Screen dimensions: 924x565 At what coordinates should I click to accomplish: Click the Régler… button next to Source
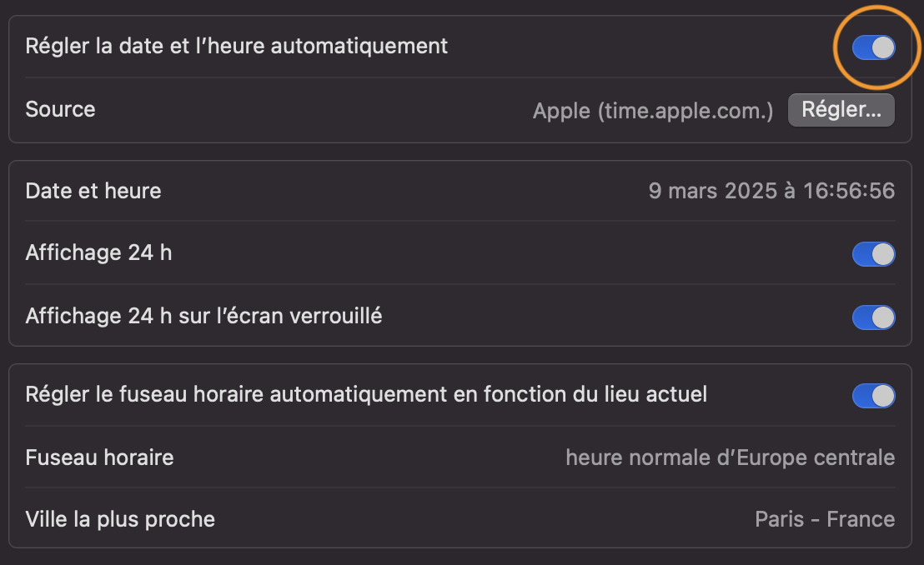pos(841,110)
